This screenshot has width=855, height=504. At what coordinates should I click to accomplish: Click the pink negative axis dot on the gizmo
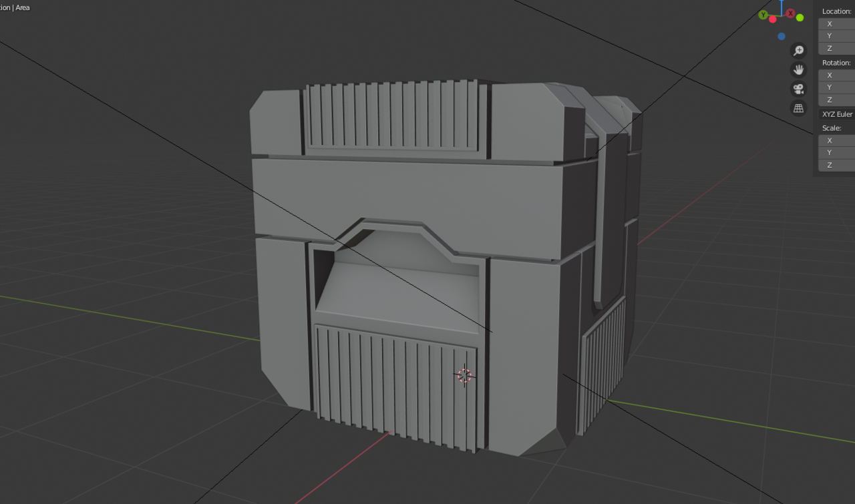773,20
